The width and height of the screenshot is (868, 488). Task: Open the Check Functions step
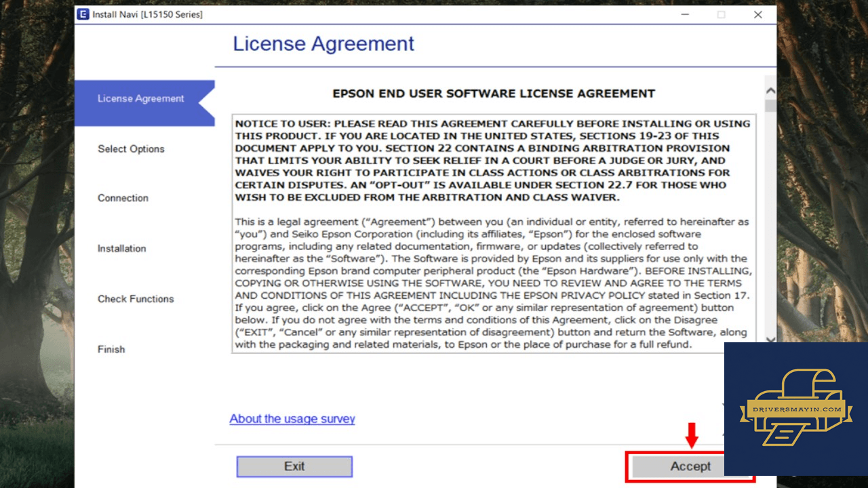click(136, 299)
